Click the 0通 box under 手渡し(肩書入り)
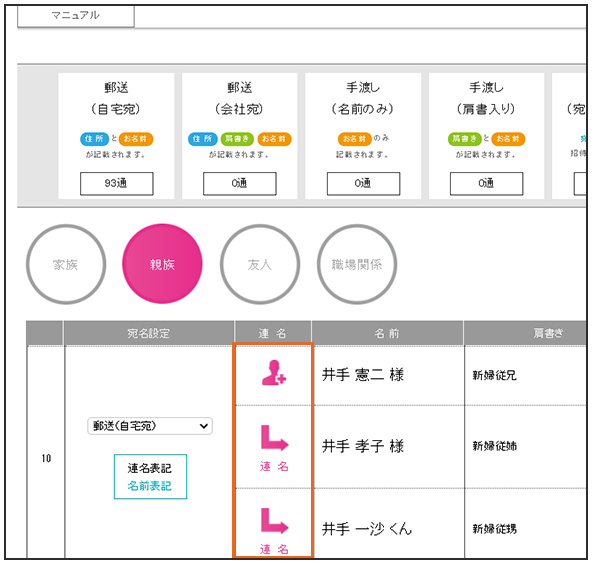 486,183
